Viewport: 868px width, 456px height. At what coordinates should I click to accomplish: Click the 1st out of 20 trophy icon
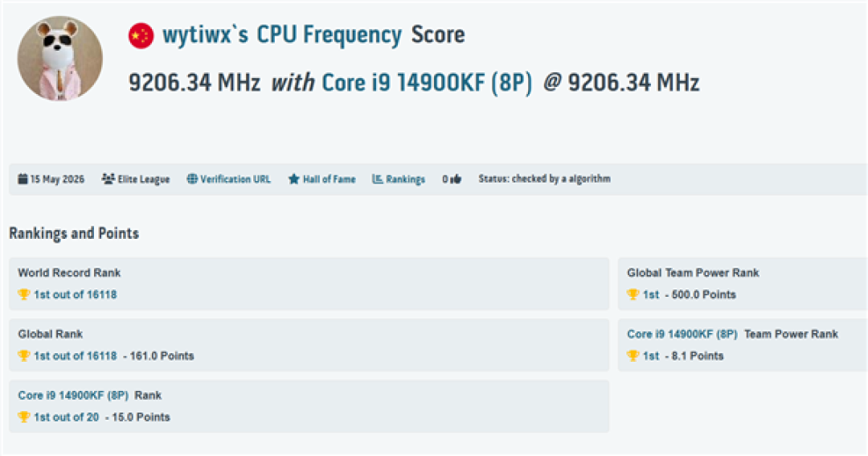[23, 417]
